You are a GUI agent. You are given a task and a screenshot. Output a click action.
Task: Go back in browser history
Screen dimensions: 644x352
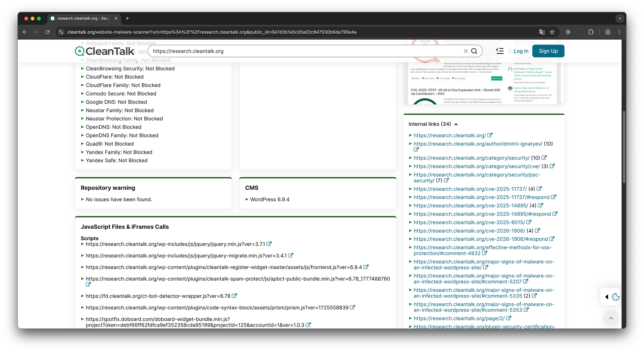[24, 32]
